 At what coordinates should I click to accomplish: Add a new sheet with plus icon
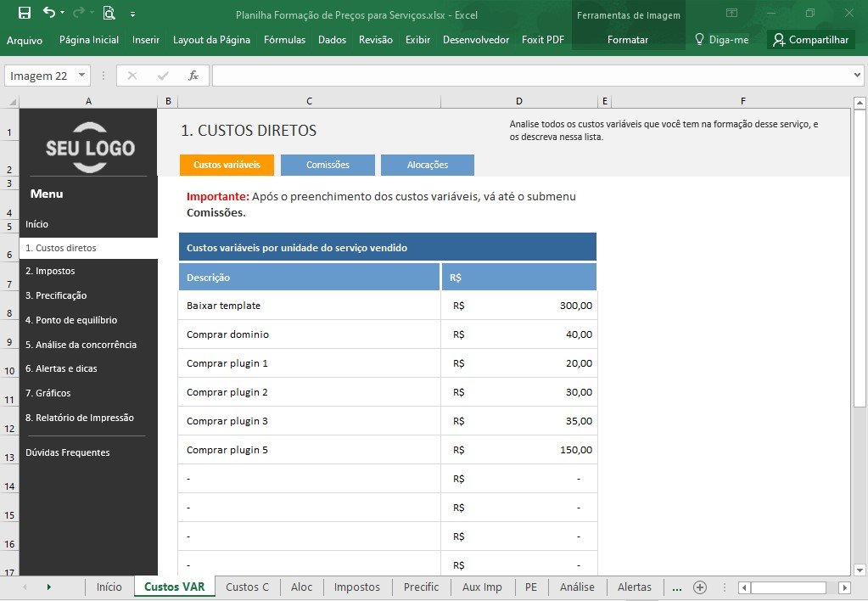pyautogui.click(x=700, y=587)
